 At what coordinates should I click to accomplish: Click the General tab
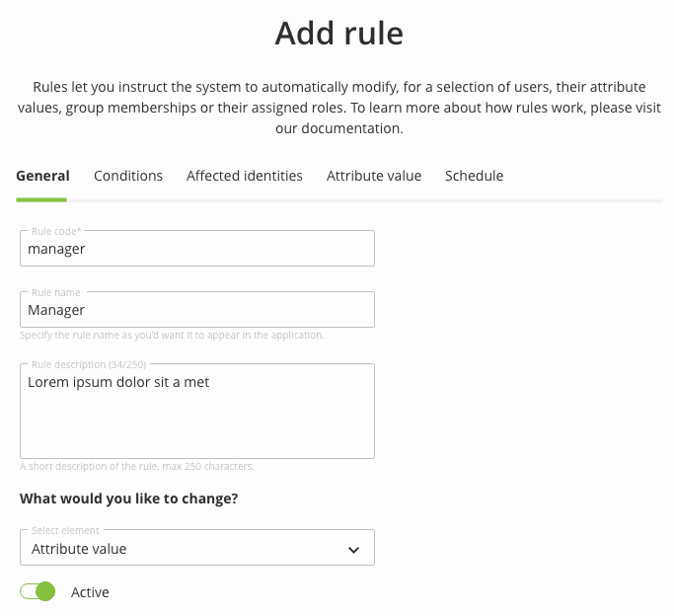[x=42, y=176]
